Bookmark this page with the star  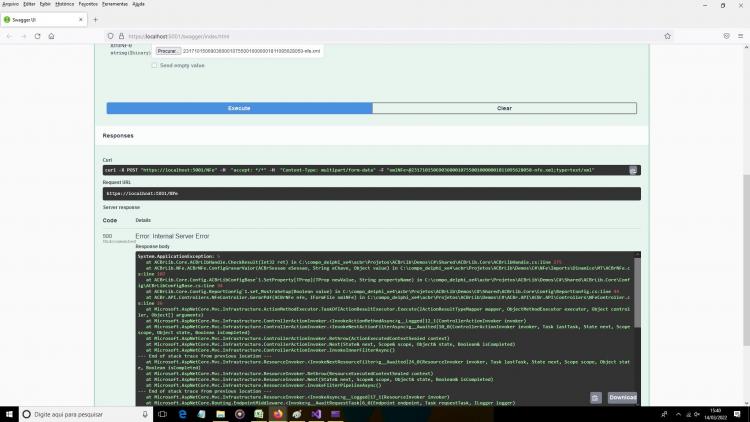click(668, 36)
